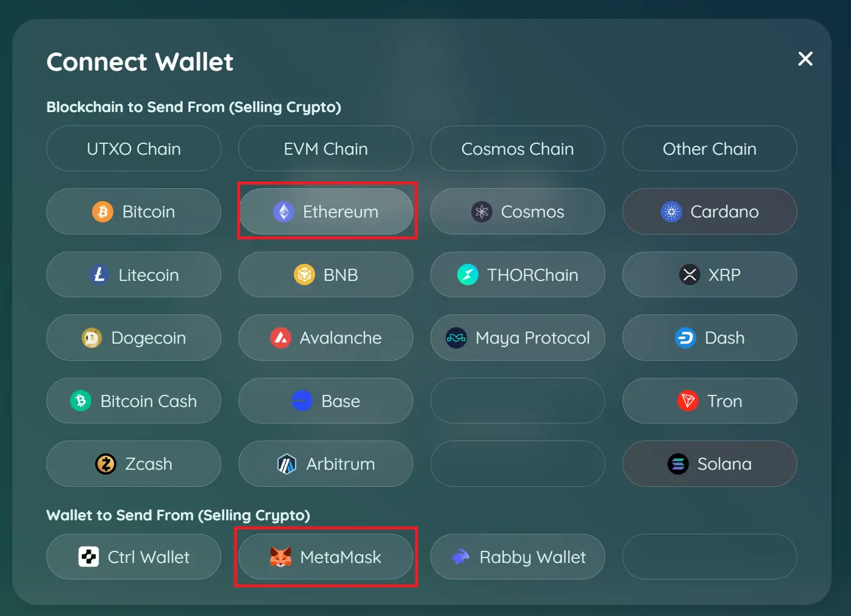Click the Dogecoin coin icon

click(91, 338)
